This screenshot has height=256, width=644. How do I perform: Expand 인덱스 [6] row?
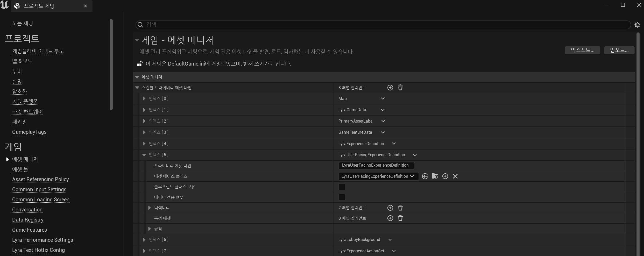click(x=144, y=240)
